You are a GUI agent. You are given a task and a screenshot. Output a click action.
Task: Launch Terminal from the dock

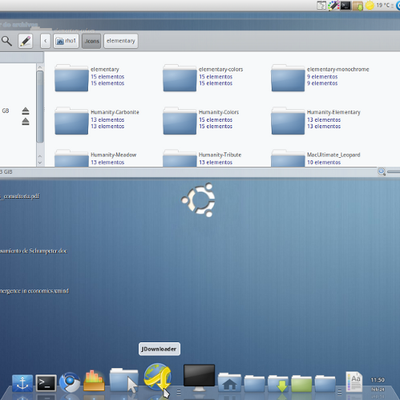[46, 383]
